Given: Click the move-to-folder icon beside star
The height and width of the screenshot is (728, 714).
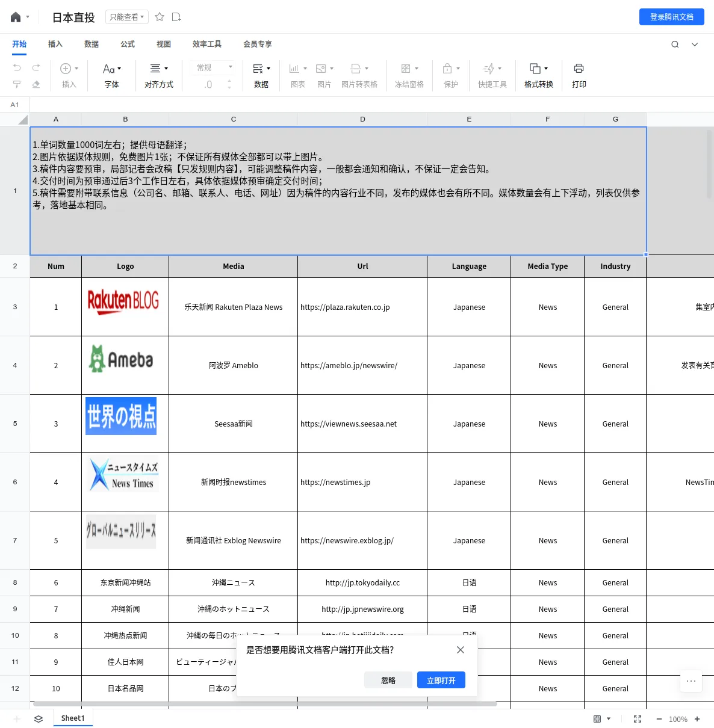Looking at the screenshot, I should tap(176, 17).
